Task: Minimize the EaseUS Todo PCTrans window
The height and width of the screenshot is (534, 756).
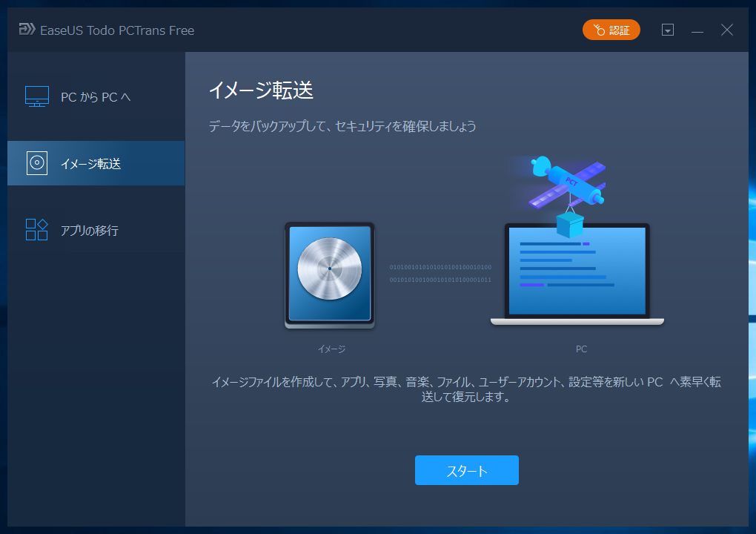Action: (x=697, y=31)
